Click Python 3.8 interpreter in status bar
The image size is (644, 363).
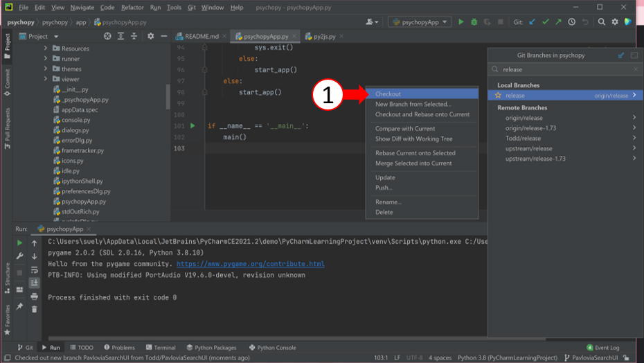pyautogui.click(x=507, y=357)
